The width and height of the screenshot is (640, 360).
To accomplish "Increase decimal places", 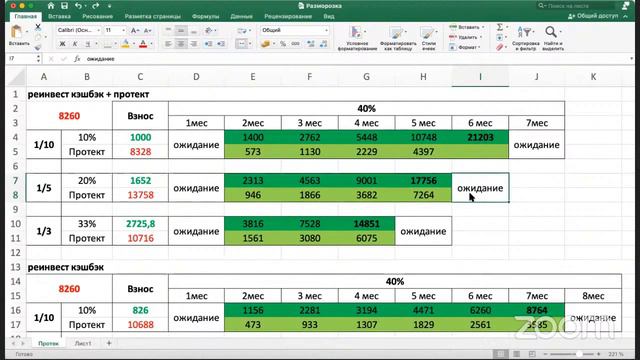I will pos(311,44).
